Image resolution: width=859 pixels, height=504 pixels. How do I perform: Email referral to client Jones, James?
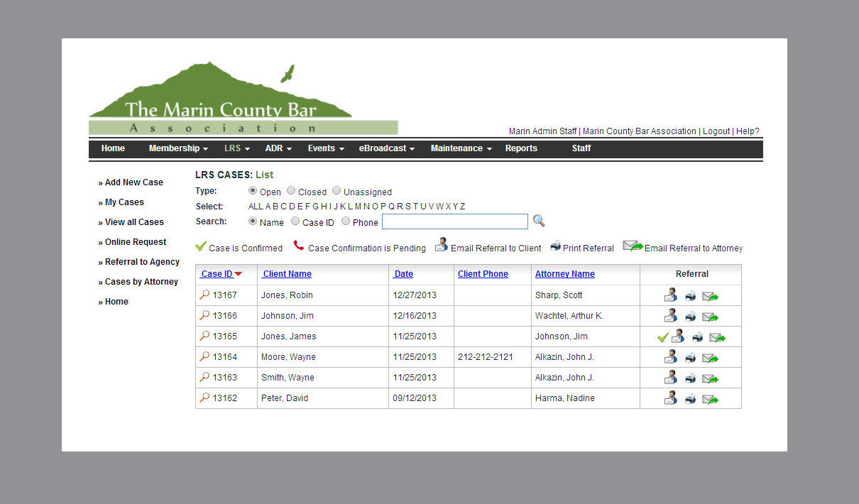click(678, 336)
